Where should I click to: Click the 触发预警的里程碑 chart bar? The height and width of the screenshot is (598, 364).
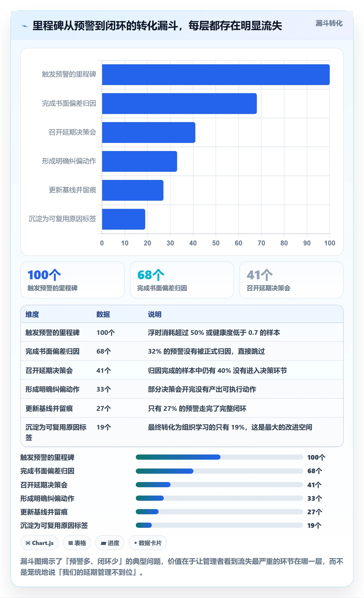[216, 75]
